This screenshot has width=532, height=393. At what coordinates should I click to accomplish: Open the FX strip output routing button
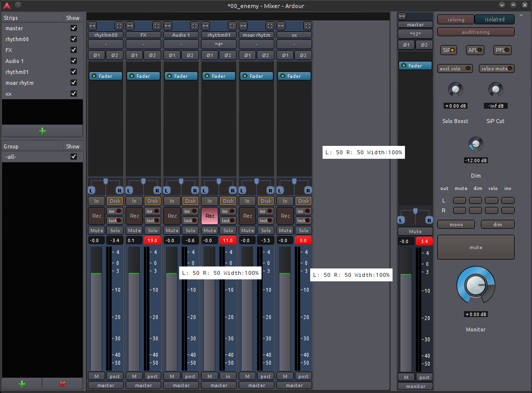pyautogui.click(x=143, y=385)
